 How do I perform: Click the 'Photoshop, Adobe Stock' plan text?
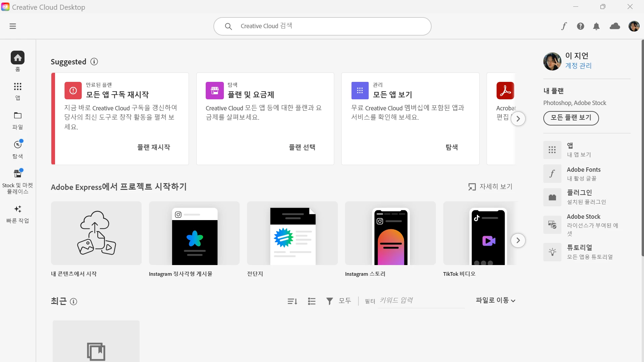click(575, 103)
